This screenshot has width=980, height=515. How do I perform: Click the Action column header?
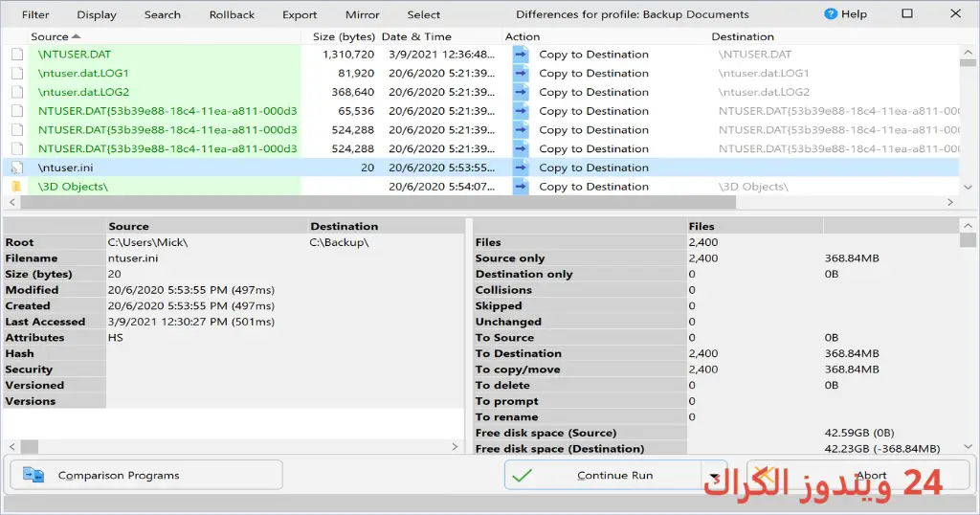(x=523, y=37)
